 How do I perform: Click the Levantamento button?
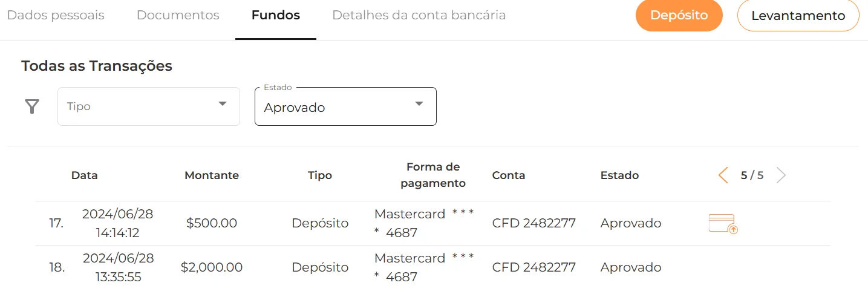(x=798, y=16)
